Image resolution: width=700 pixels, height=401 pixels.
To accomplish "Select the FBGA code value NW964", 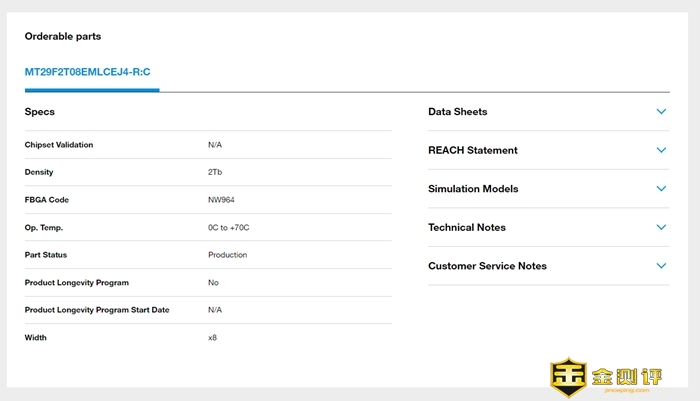I will pyautogui.click(x=221, y=200).
